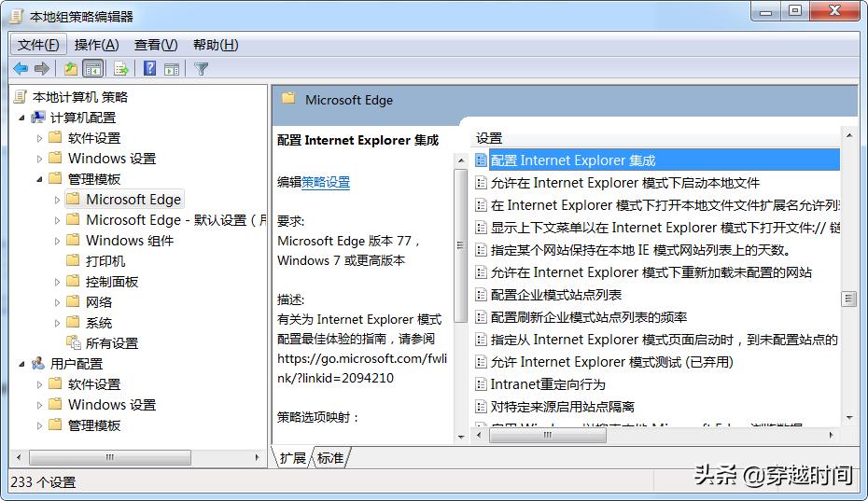
Task: Click the Export list toolbar icon
Action: coord(120,69)
